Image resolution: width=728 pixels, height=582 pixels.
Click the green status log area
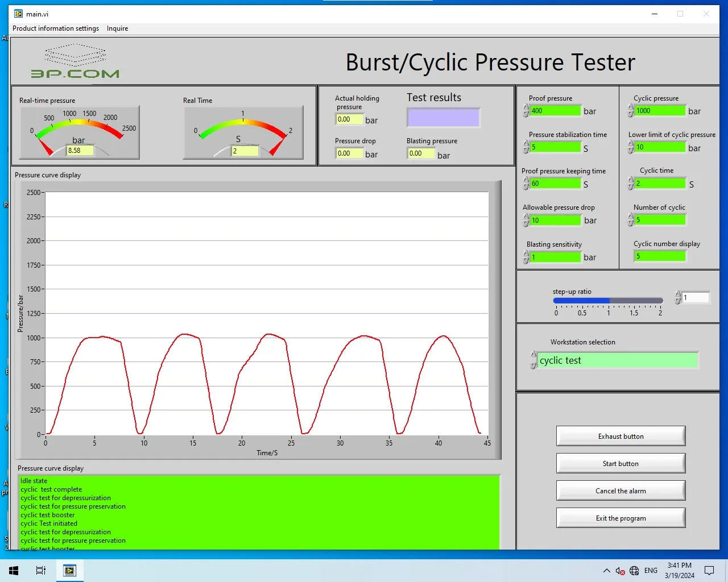[x=259, y=512]
